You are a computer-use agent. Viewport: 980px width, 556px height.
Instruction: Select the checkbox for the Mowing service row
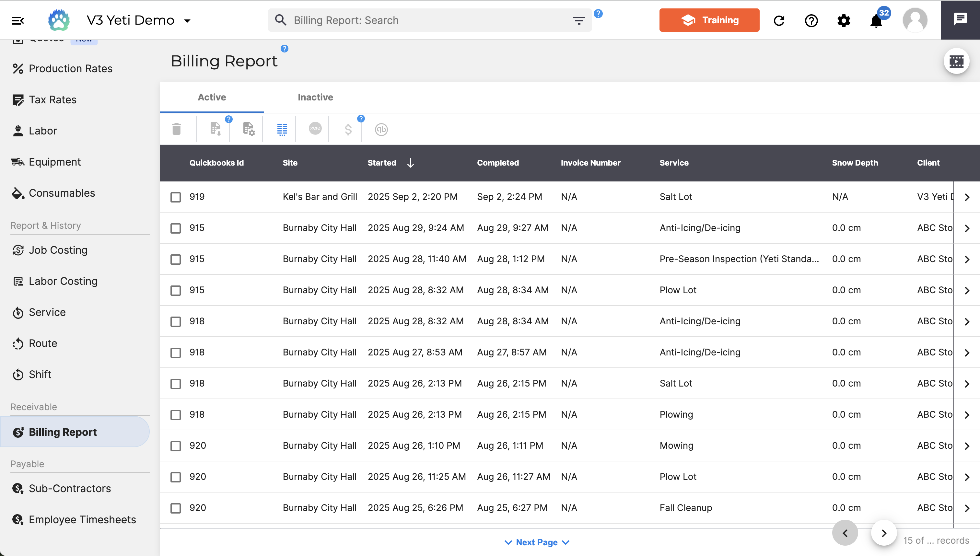[x=176, y=446]
